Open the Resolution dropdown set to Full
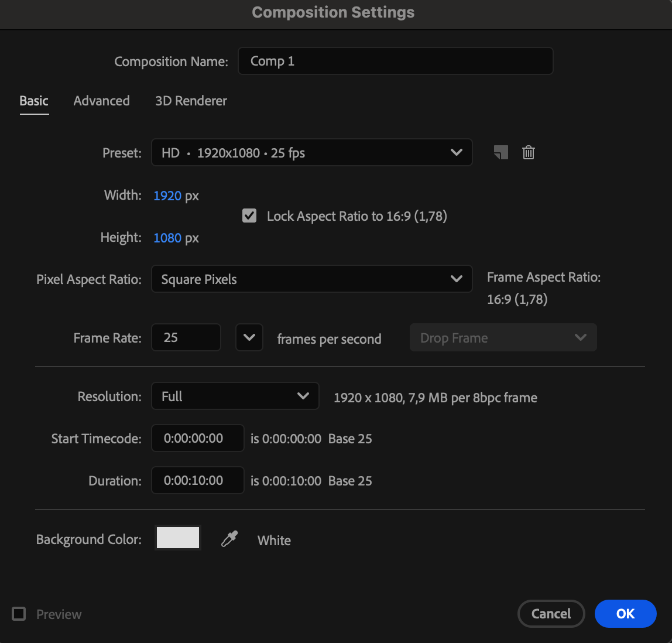The height and width of the screenshot is (643, 672). tap(235, 396)
